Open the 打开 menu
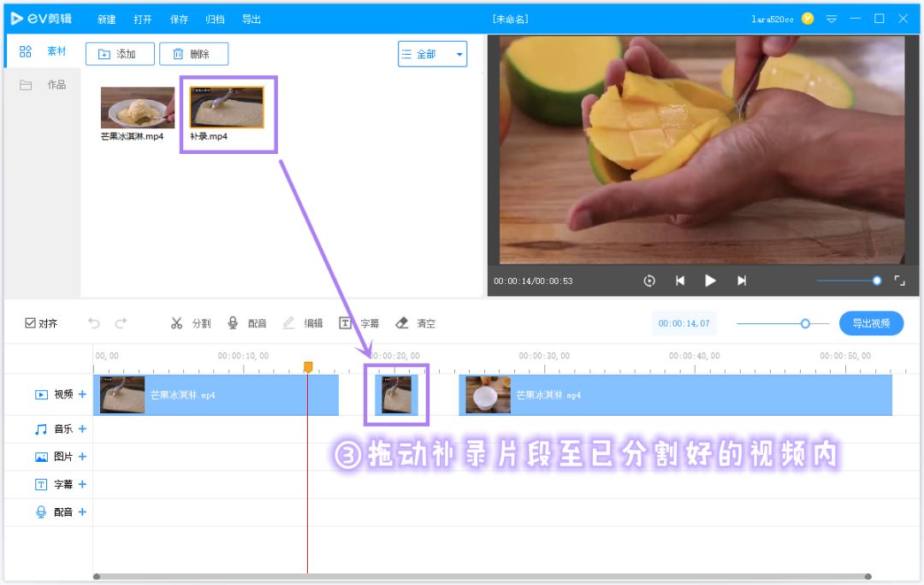Viewport: 924px width, 585px height. (x=143, y=20)
